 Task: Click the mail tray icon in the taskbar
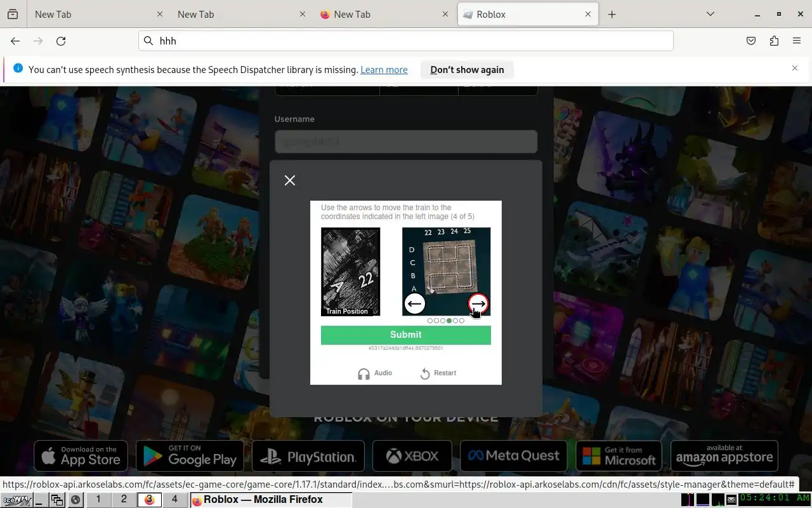pyautogui.click(x=731, y=500)
